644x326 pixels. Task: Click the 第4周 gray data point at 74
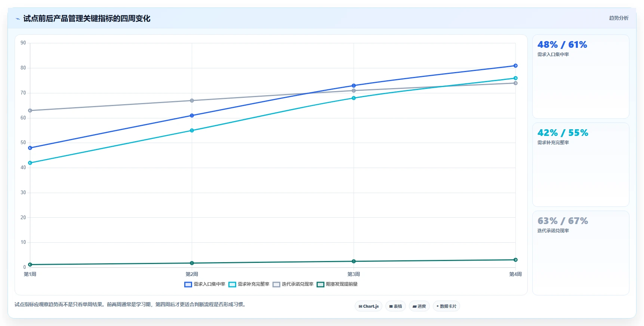click(x=515, y=83)
